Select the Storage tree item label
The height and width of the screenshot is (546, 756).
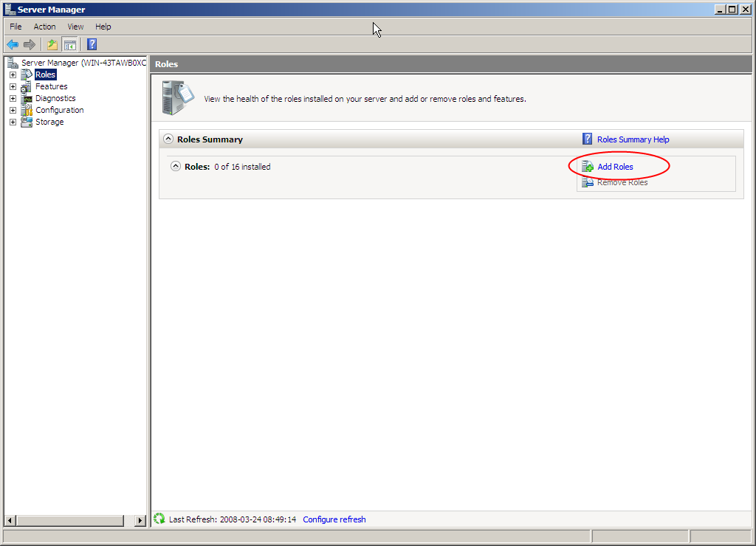coord(49,122)
